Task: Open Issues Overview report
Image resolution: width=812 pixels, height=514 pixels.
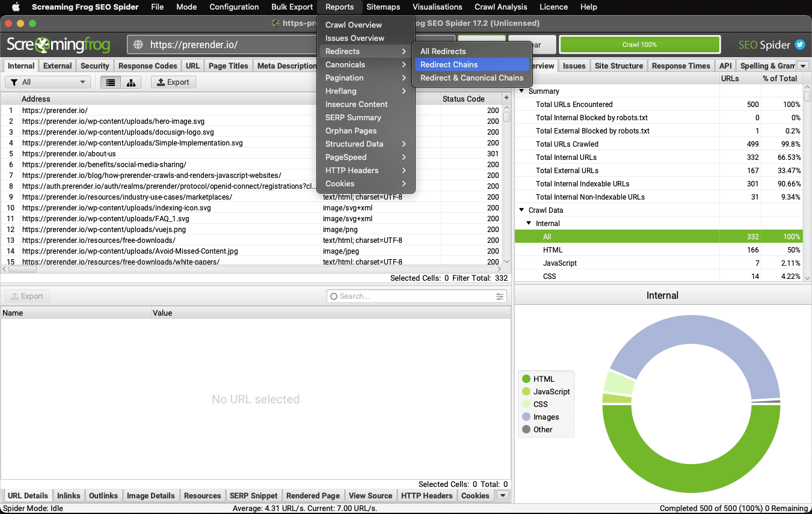Action: (366, 38)
